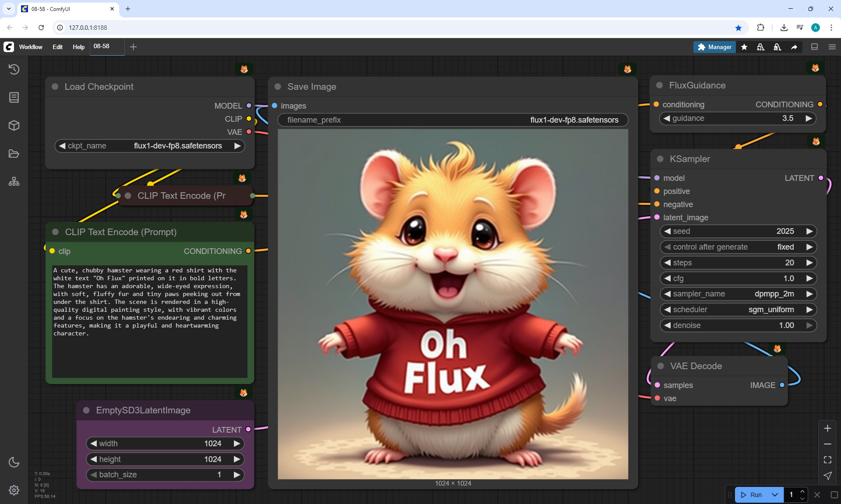Open the Edit menu
This screenshot has height=504, width=841.
(57, 47)
